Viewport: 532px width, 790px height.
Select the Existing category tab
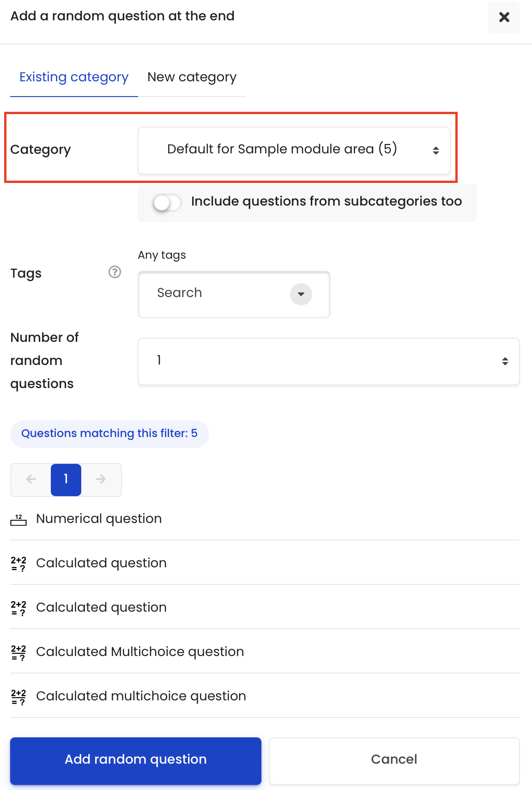pyautogui.click(x=74, y=77)
